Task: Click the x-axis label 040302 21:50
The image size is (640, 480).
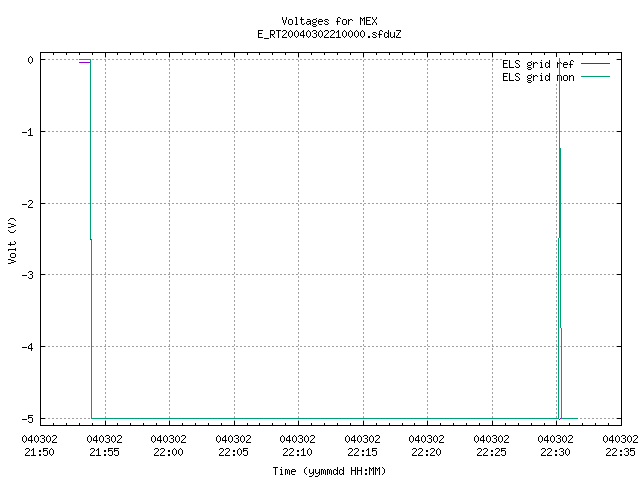Action: pyautogui.click(x=40, y=446)
